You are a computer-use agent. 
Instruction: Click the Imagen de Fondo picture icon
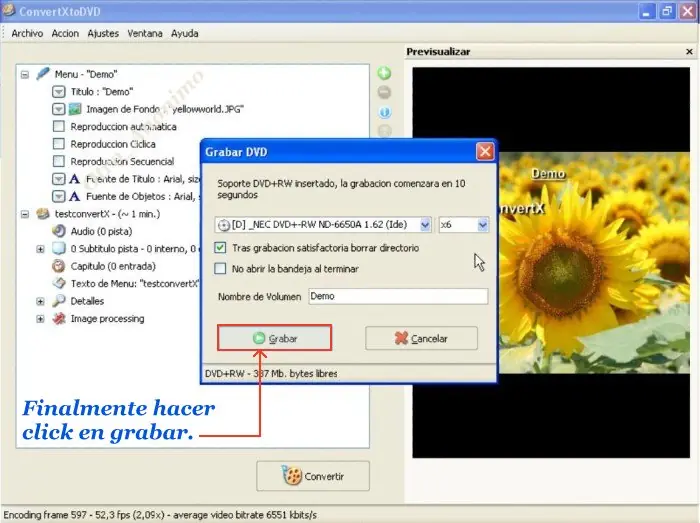click(75, 109)
